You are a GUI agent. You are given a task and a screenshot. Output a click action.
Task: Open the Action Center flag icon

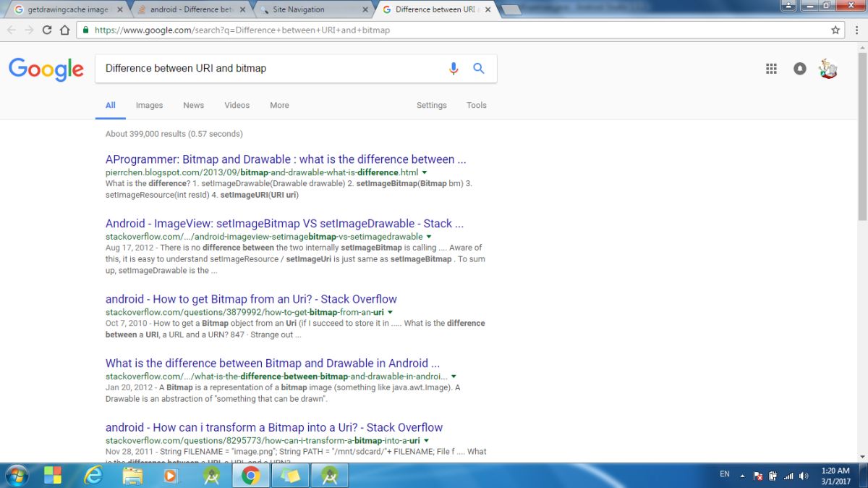pos(757,476)
